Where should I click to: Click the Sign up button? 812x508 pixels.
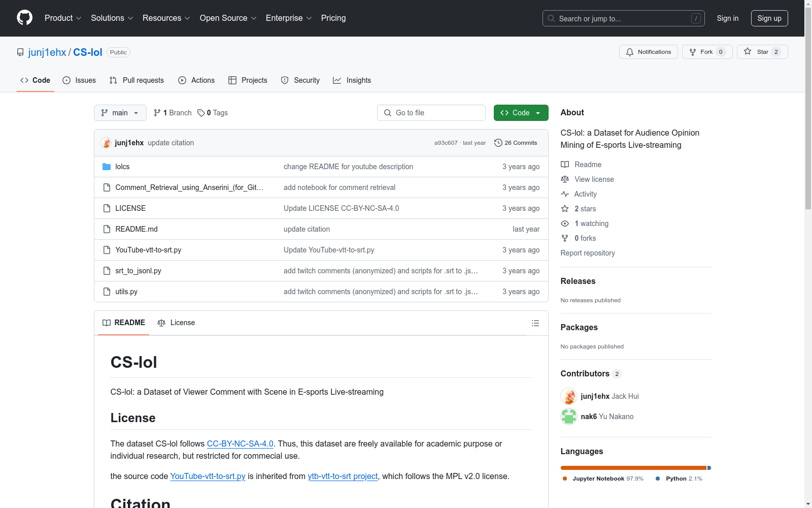(769, 18)
